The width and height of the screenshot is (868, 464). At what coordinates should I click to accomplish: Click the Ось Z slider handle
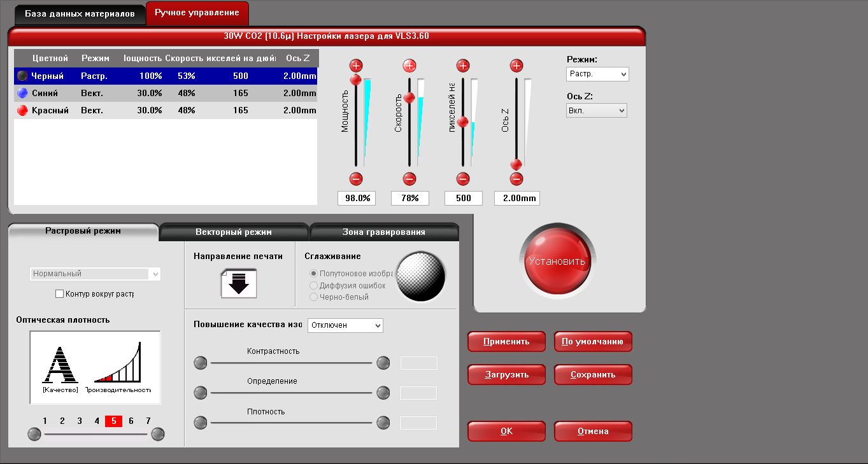coord(516,165)
